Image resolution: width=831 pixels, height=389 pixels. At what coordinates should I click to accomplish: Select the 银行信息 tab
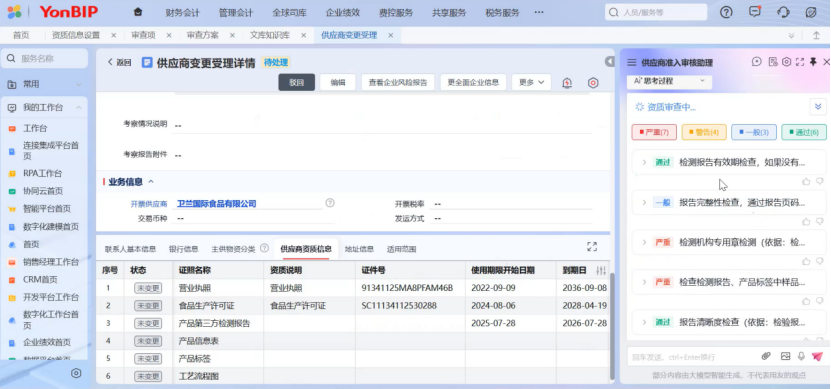point(183,249)
